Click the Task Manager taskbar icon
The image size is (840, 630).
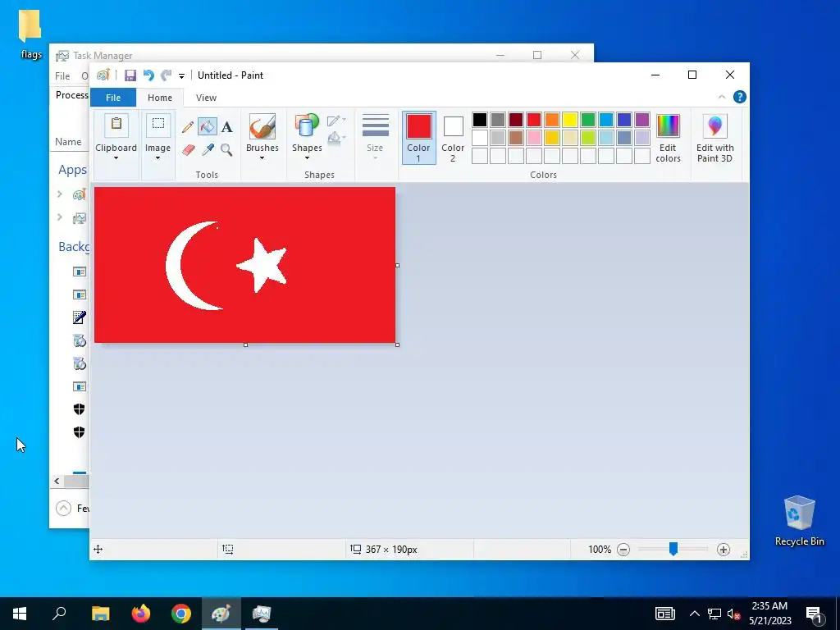[262, 614]
